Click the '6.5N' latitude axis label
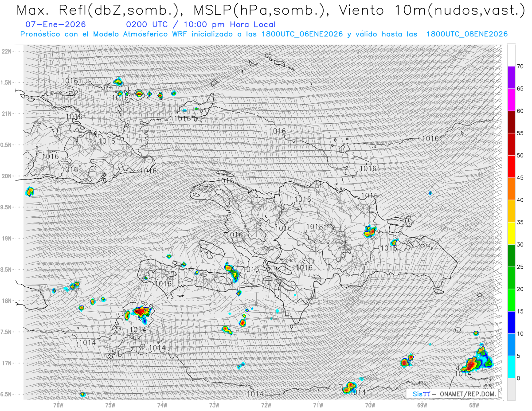The image size is (532, 411). [6, 394]
